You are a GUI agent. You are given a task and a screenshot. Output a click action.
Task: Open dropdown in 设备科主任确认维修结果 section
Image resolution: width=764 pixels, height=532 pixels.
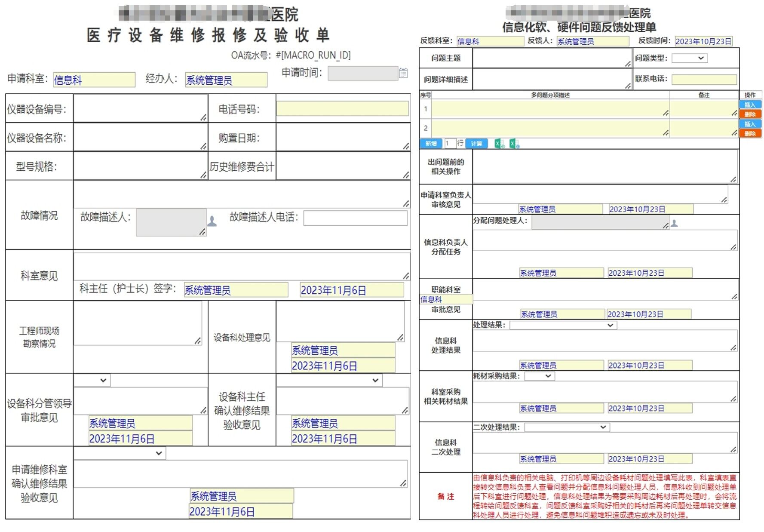[x=329, y=380]
